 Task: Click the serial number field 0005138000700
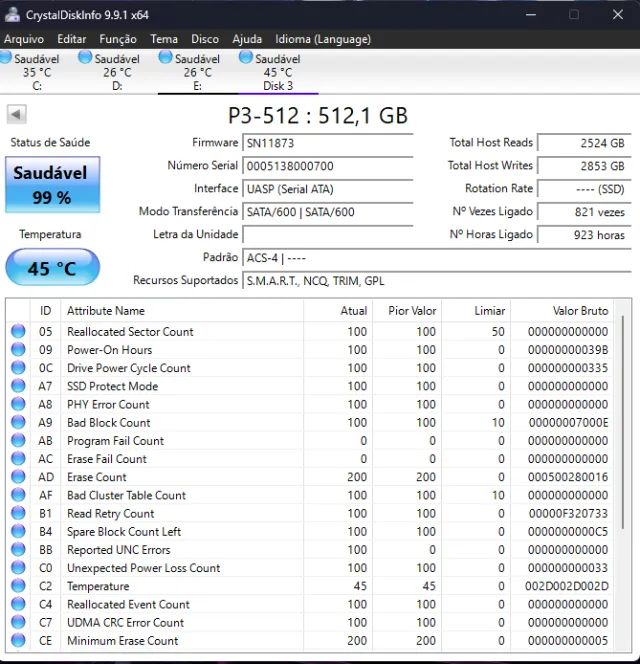327,166
